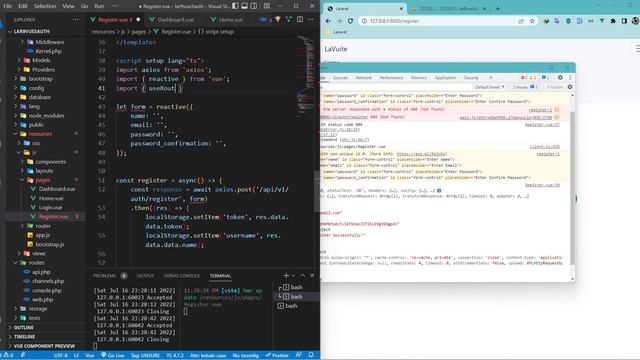This screenshot has width=640, height=360.
Task: Open new browser tab with plus
Action: 498,9
